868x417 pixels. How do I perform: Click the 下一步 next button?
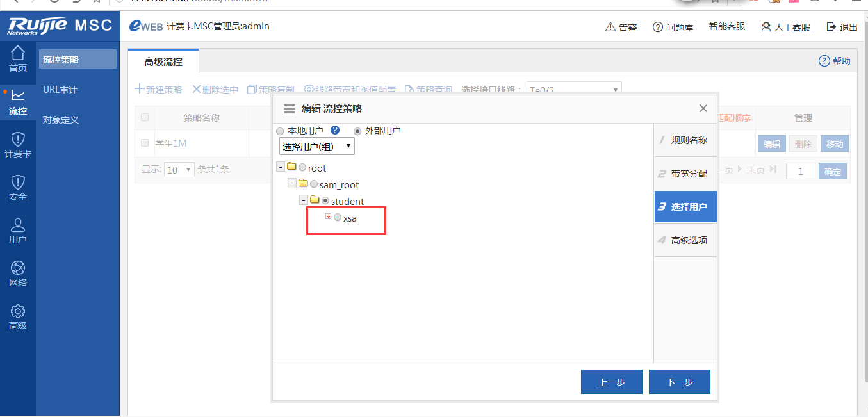point(679,382)
